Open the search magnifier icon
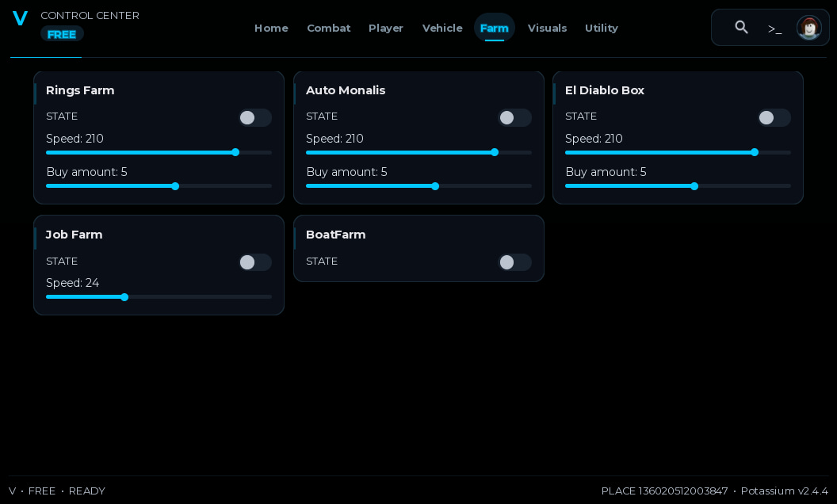Screen dimensions: 837x504 [741, 27]
